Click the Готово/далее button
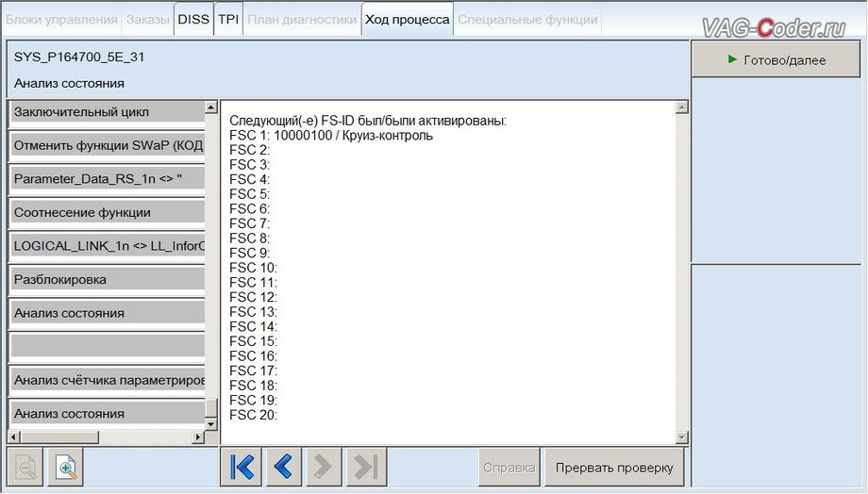Viewport: 868px width, 494px height. 776,59
